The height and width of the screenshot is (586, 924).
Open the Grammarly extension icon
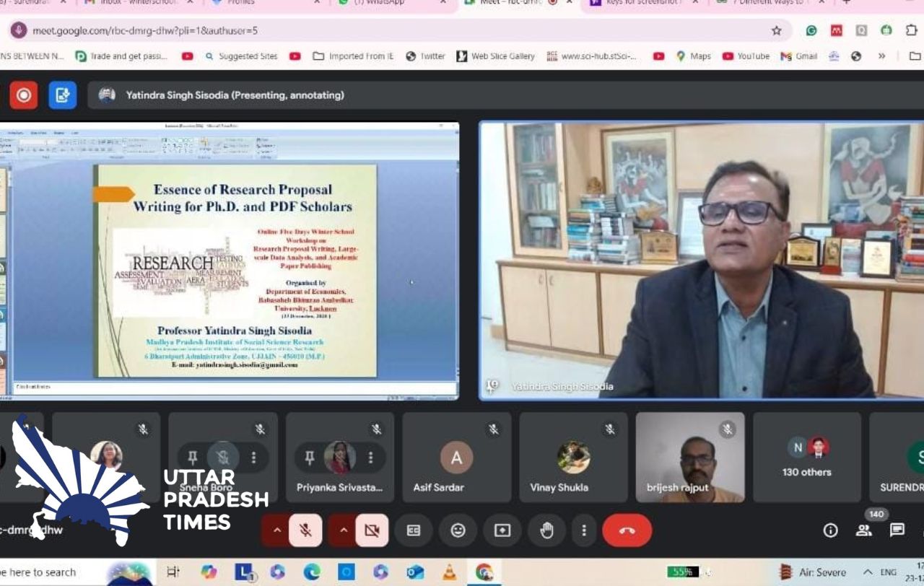tap(811, 30)
